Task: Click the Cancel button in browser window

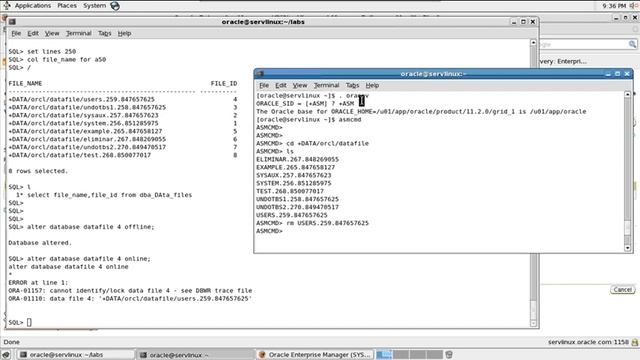Action: pos(622,290)
